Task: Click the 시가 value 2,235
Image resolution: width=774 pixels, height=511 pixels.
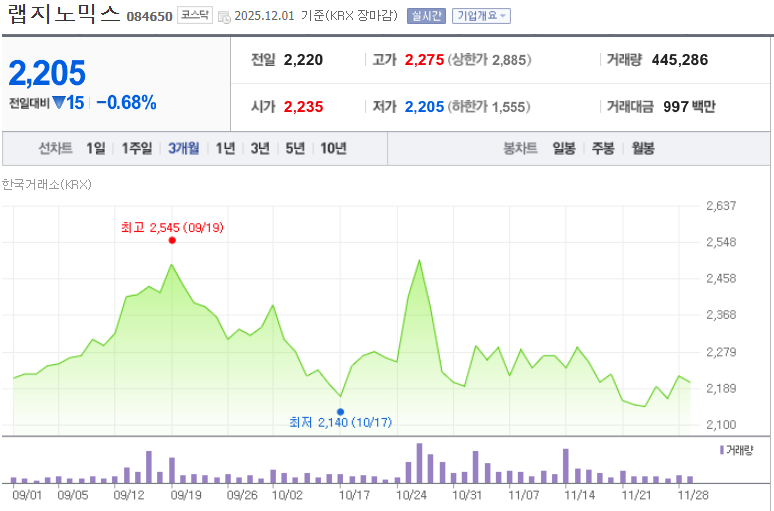Action: 303,107
